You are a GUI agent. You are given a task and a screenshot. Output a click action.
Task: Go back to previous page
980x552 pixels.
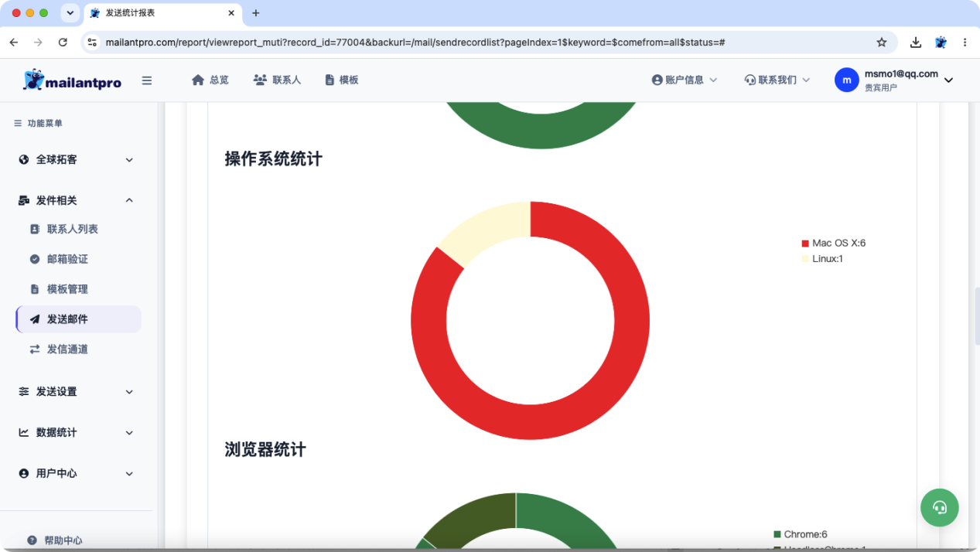(x=14, y=43)
